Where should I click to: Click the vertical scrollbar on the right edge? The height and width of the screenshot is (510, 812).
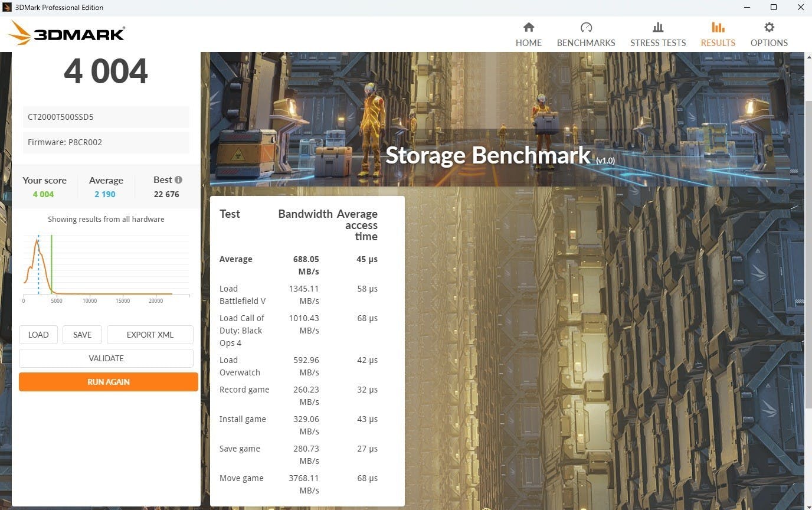808,254
